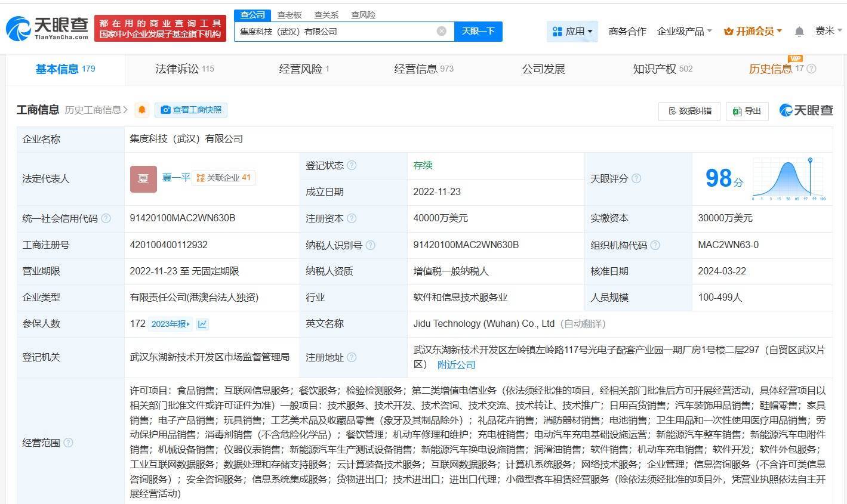This screenshot has width=847, height=504.
Task: Select the 查关系 search tab
Action: [x=327, y=15]
